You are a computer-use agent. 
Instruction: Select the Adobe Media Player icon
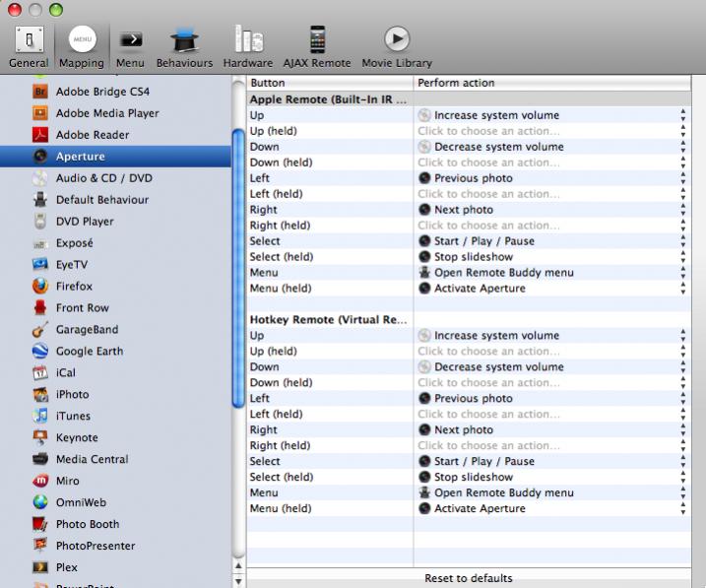pyautogui.click(x=40, y=113)
